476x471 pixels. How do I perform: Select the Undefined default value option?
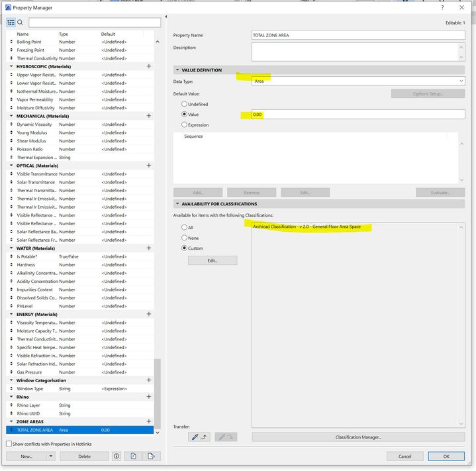coord(184,104)
